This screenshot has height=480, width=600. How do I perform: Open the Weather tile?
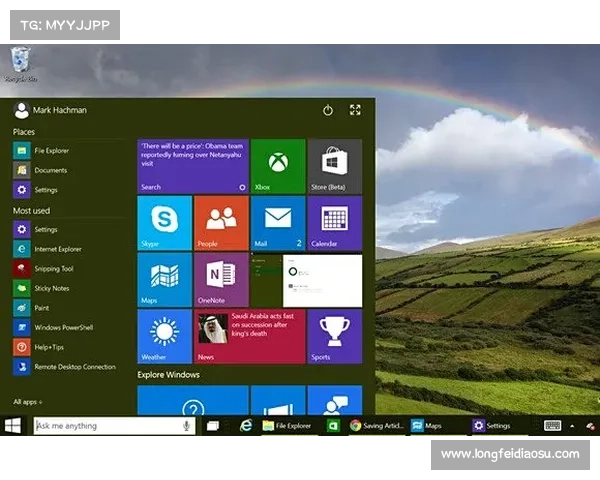pos(164,336)
